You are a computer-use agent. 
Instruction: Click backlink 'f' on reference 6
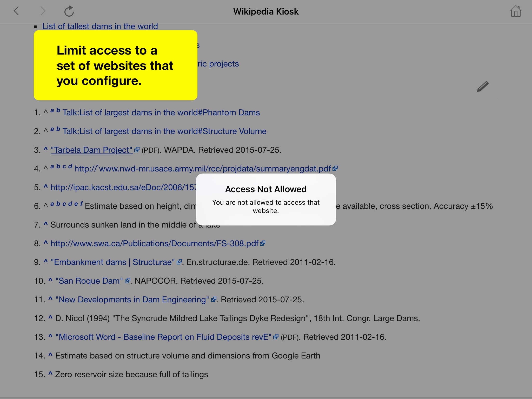[x=81, y=204]
